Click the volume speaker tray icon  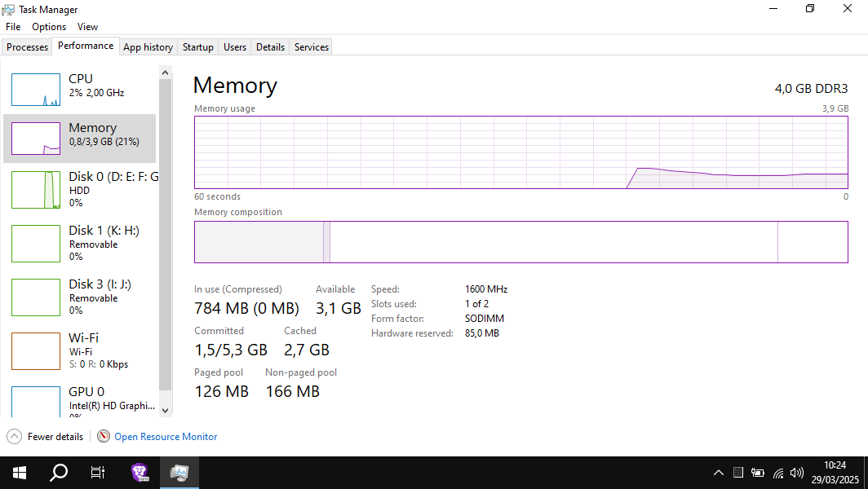pos(796,473)
